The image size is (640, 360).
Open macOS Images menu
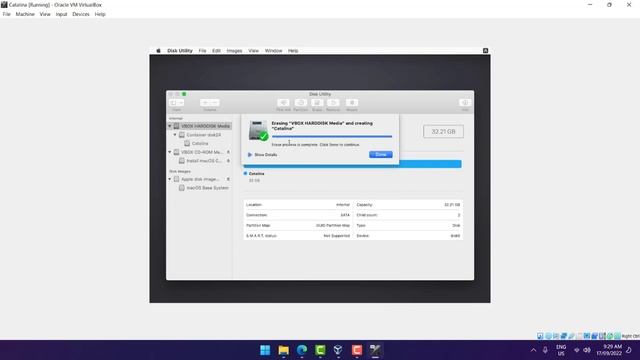[x=234, y=51]
